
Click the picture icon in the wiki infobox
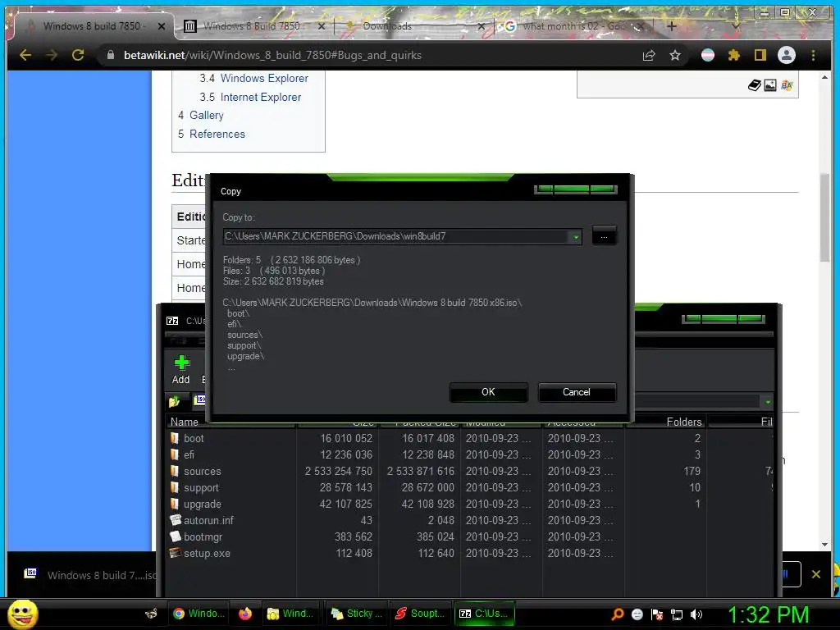pyautogui.click(x=770, y=85)
